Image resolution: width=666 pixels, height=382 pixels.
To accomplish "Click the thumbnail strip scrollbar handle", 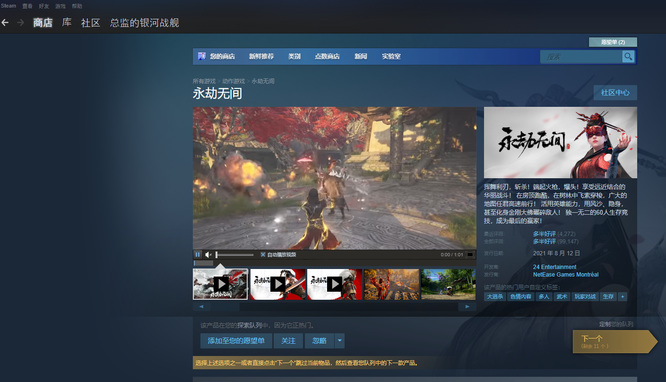I will coord(225,306).
